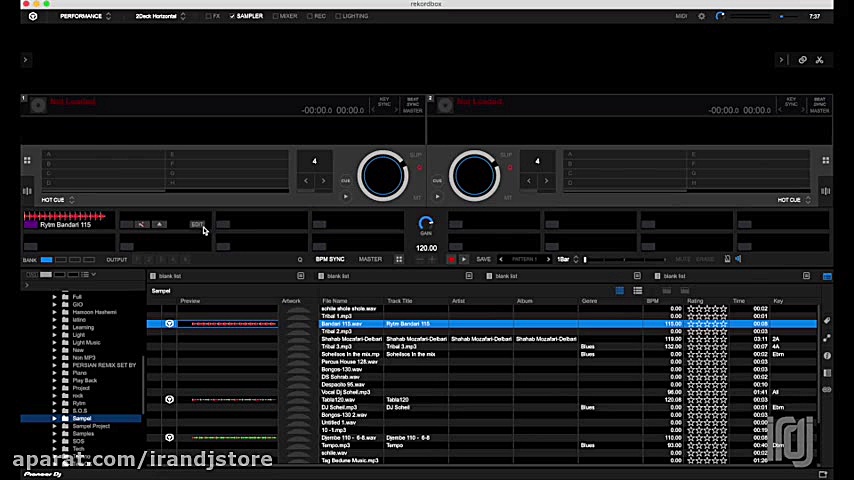Toggle deck 1 pad mode grid icon

click(27, 160)
